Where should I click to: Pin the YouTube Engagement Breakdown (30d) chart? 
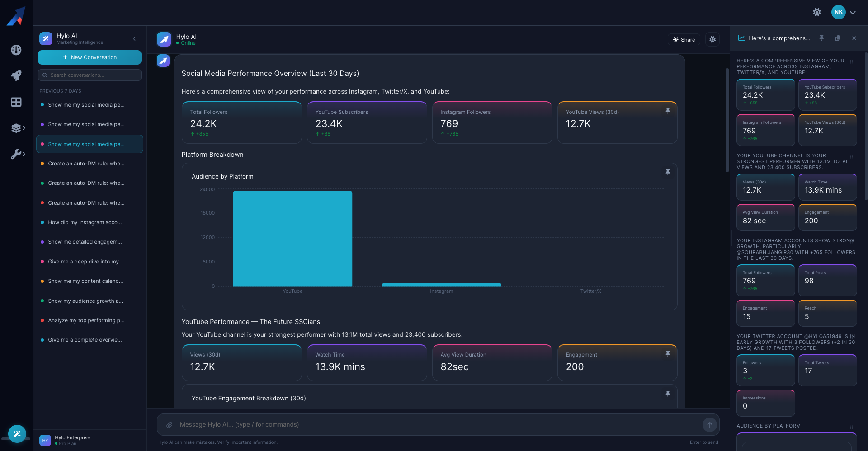point(668,394)
